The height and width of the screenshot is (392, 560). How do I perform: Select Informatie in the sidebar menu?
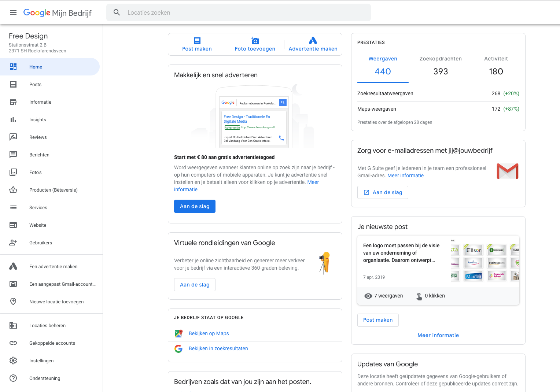[40, 102]
